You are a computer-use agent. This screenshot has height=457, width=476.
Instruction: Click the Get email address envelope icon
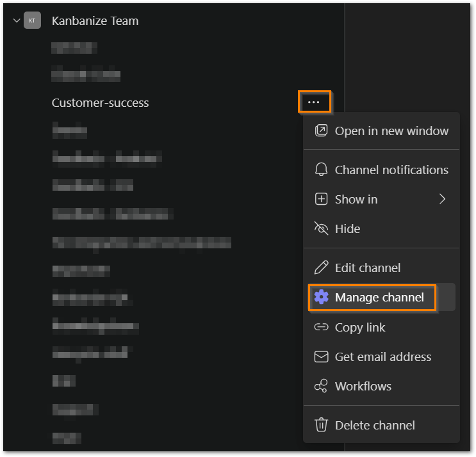tap(321, 357)
